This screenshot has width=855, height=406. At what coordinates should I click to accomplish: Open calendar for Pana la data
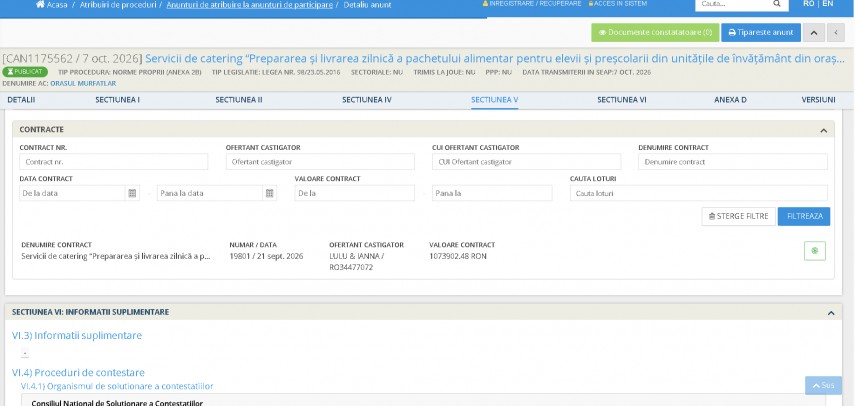(269, 193)
